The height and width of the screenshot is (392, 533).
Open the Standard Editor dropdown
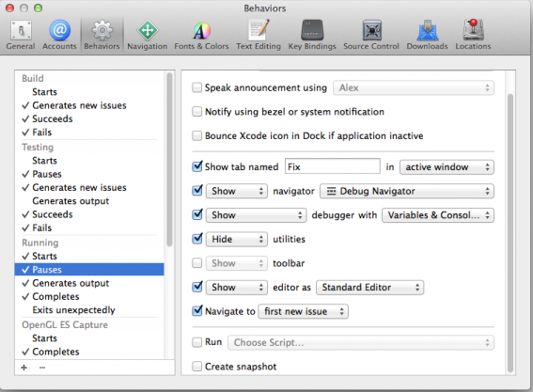click(369, 288)
